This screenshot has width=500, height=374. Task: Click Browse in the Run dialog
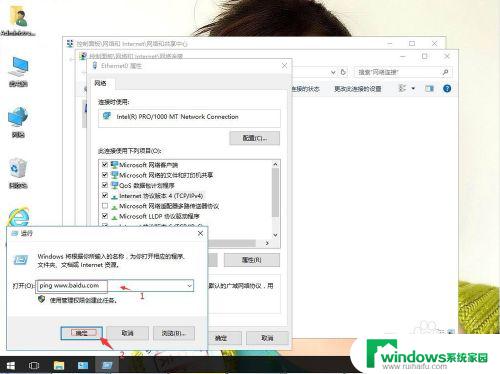coord(174,333)
